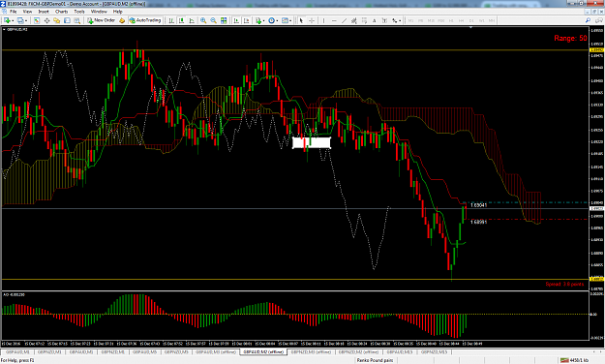Open the Indicators list icon

coord(258,20)
